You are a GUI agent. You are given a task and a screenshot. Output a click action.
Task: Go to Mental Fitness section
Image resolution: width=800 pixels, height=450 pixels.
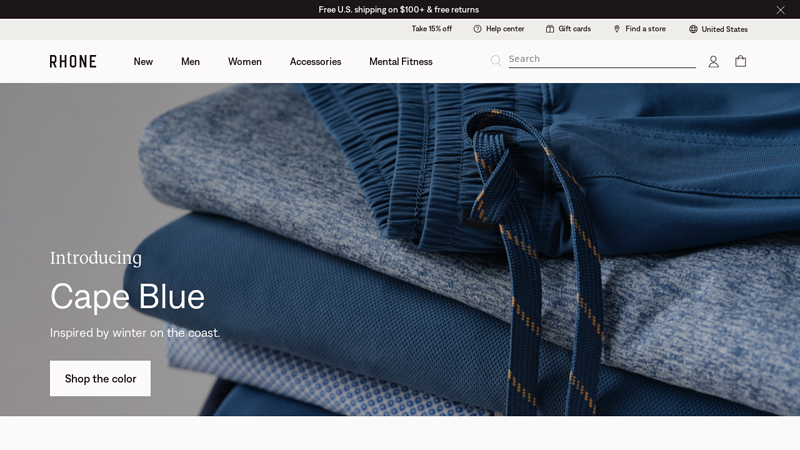(x=400, y=61)
